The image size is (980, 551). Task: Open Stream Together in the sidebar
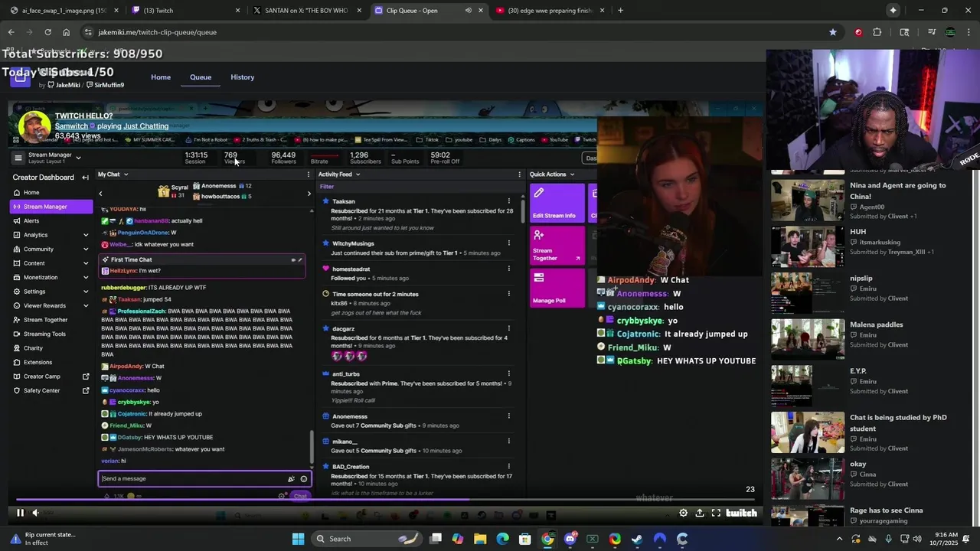[x=45, y=320]
